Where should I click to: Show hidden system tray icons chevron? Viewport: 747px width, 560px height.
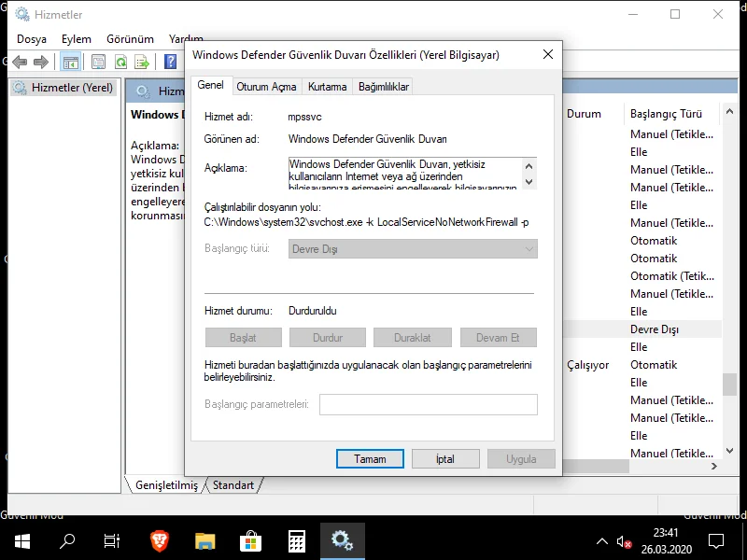pos(601,541)
